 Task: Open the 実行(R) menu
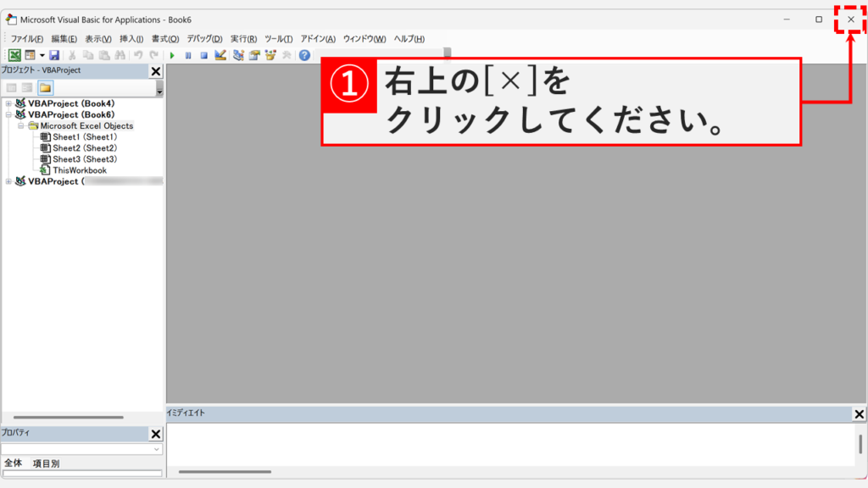click(x=243, y=39)
